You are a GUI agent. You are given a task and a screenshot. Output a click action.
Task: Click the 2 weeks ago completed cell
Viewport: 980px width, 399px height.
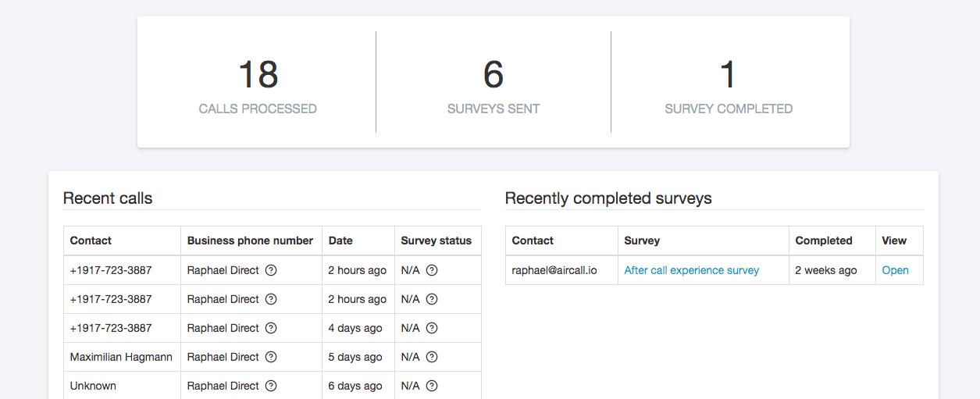point(832,270)
